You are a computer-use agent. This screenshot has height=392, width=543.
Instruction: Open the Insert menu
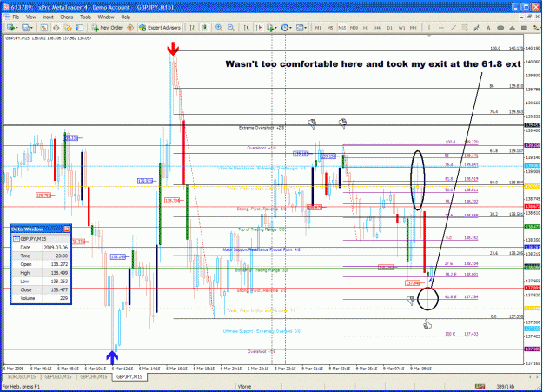48,17
